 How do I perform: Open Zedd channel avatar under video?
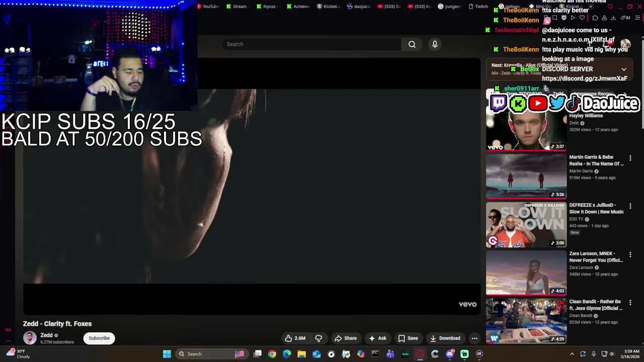(30, 338)
